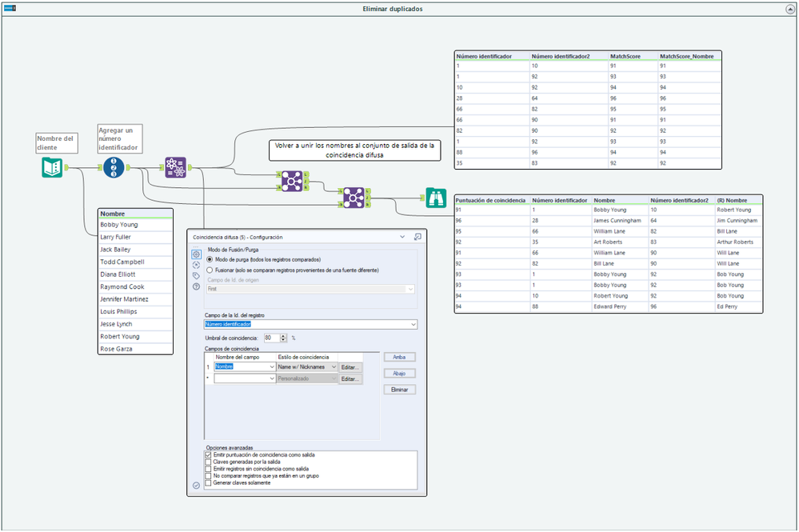Increase the Umbral de coincidencia stepper value

pos(283,336)
